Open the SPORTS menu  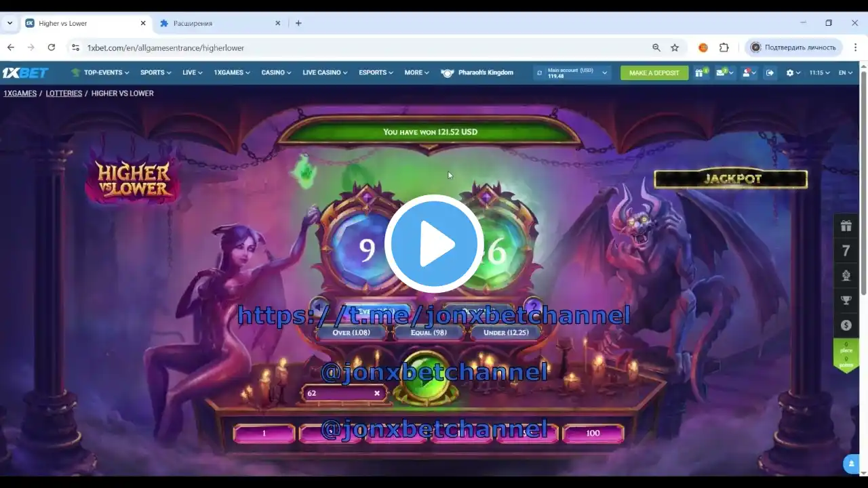click(x=156, y=73)
